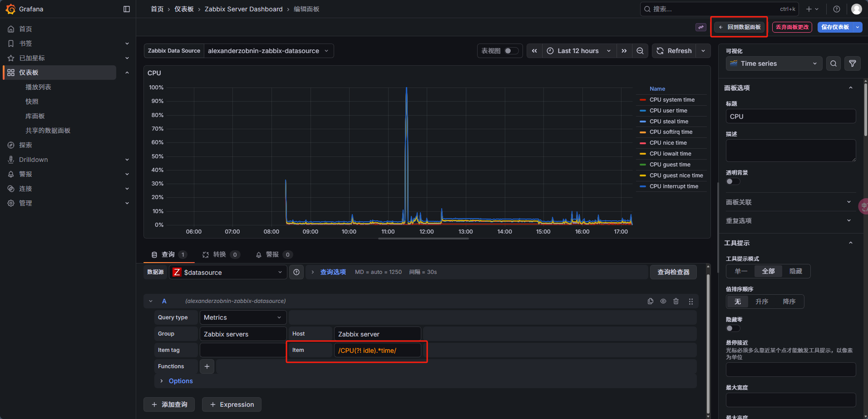This screenshot has width=868, height=419.
Task: Click the drag handle icon of query A
Action: pos(690,301)
